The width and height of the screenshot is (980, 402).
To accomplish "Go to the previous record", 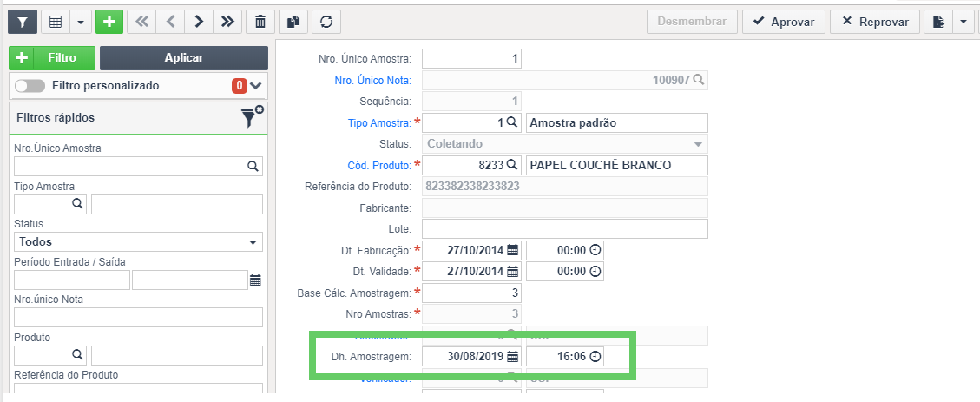I will [x=170, y=22].
